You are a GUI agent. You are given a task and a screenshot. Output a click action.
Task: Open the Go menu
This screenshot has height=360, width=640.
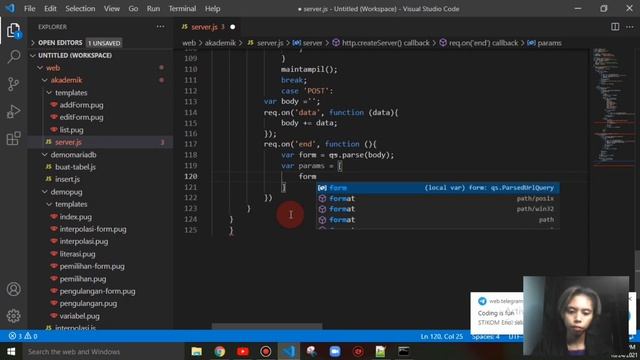tap(133, 9)
